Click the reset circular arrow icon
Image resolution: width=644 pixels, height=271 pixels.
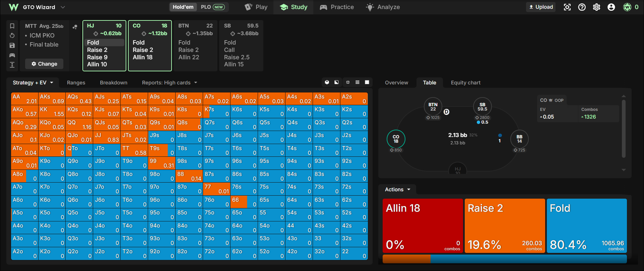(12, 36)
